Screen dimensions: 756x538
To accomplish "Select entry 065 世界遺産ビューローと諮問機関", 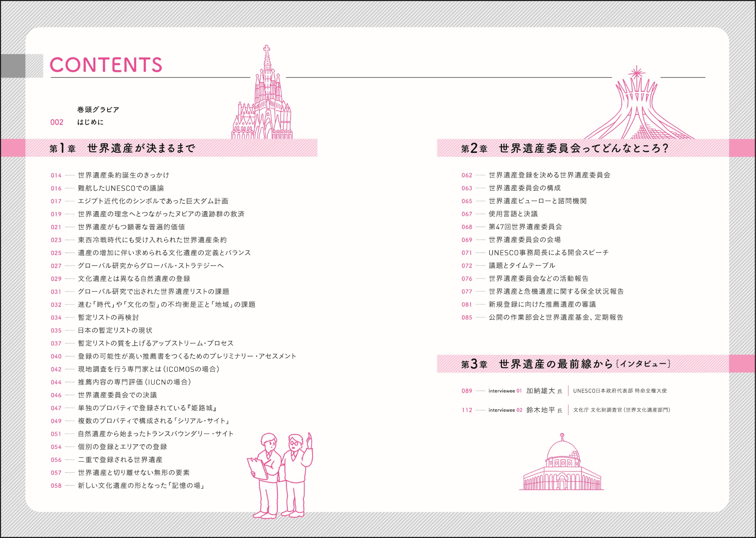I will click(524, 201).
